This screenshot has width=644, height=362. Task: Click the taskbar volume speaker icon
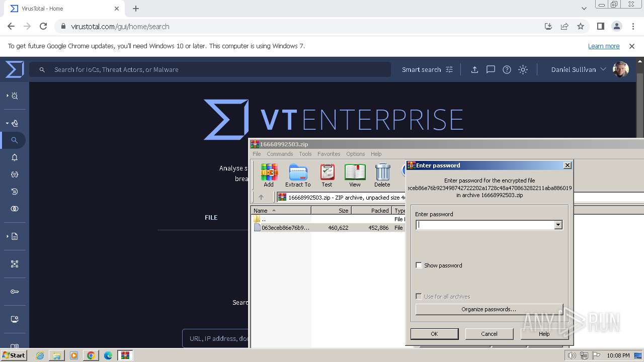572,355
